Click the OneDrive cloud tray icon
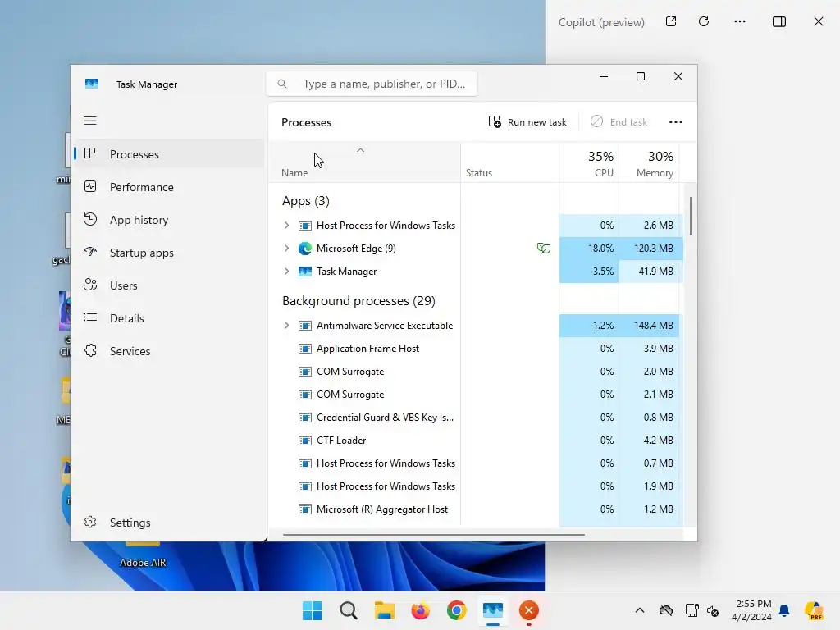840x630 pixels. (666, 610)
